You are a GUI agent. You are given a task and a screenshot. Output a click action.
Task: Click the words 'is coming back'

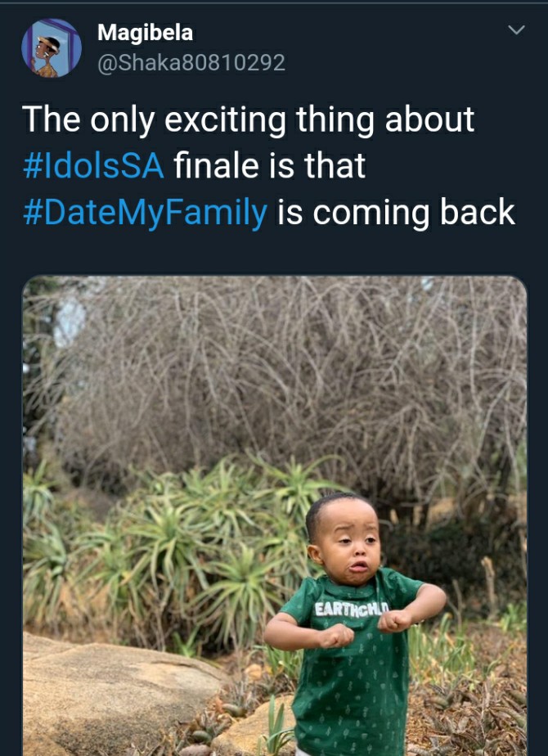[x=396, y=213]
